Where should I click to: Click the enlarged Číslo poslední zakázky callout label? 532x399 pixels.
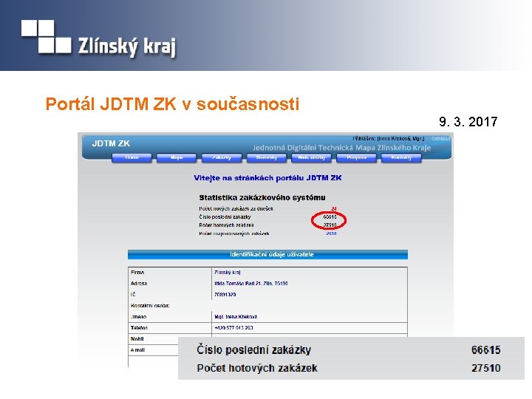[x=253, y=349]
